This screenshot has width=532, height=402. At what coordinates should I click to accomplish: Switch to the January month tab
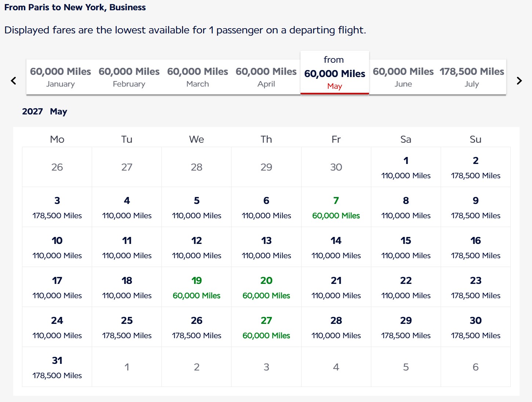coord(61,77)
